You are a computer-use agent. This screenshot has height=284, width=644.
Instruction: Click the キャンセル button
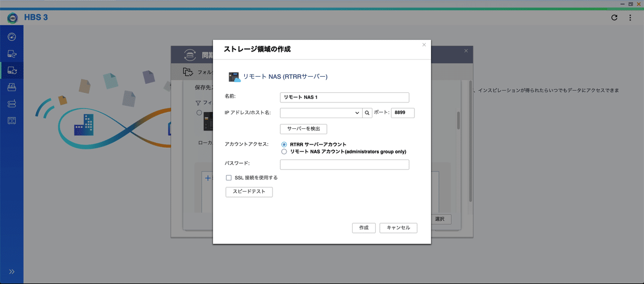398,228
